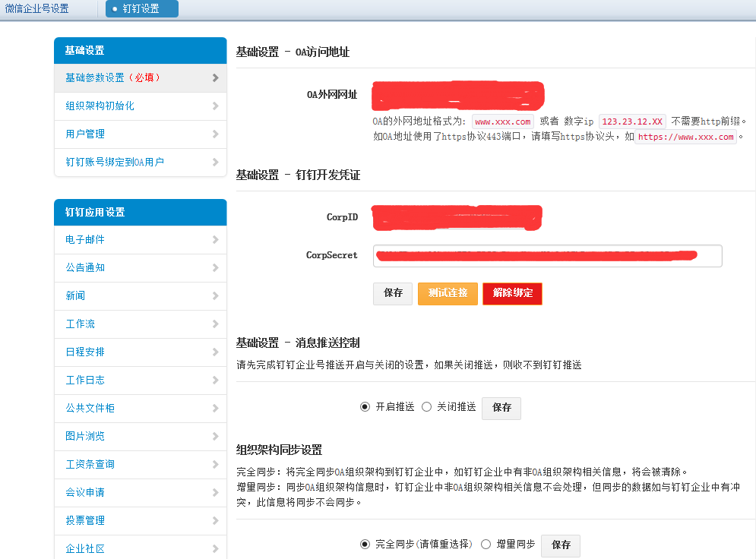756x559 pixels.
Task: Select 完全同步(请慎重选择) radio option
Action: coord(365,545)
